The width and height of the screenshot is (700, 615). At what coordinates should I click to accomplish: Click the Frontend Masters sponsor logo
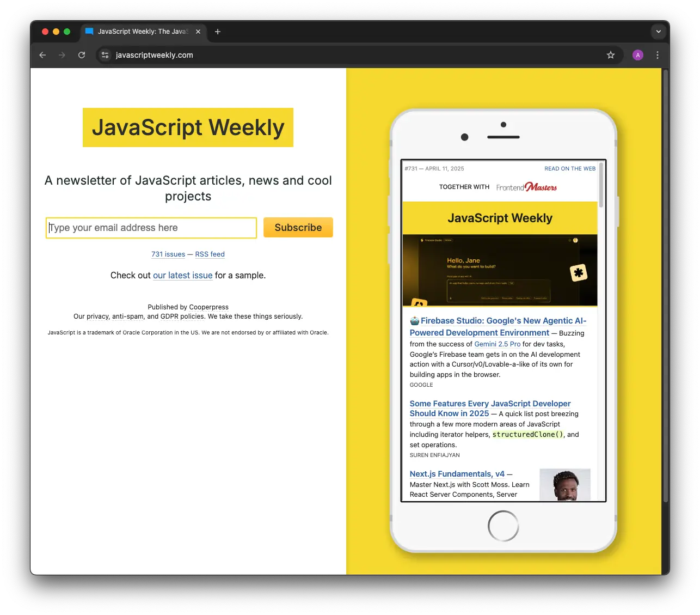click(526, 187)
